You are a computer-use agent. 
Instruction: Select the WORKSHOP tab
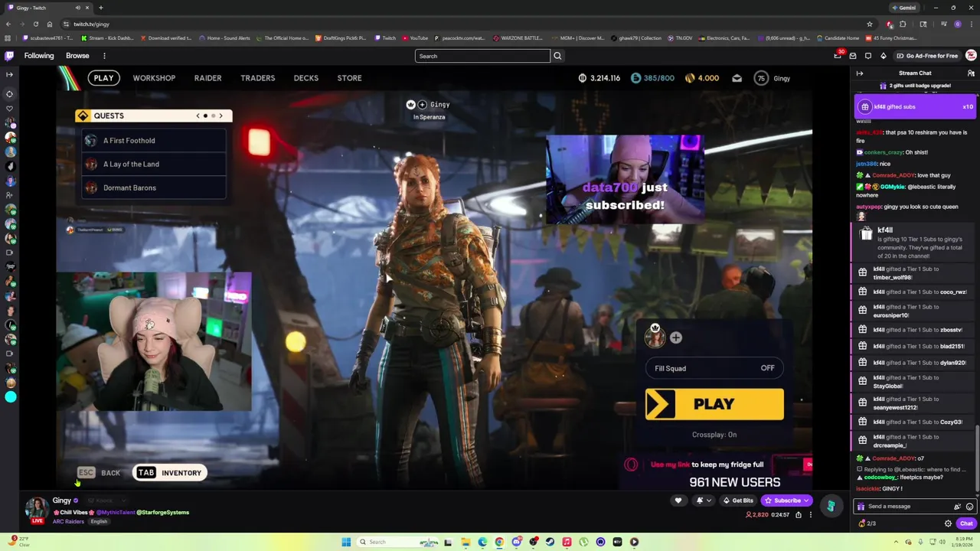click(154, 78)
